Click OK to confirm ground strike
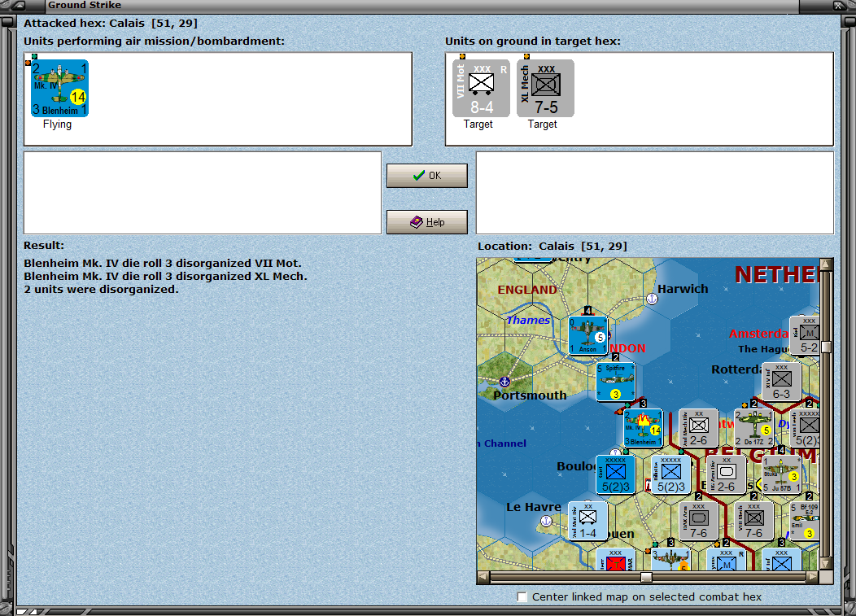 coord(427,176)
